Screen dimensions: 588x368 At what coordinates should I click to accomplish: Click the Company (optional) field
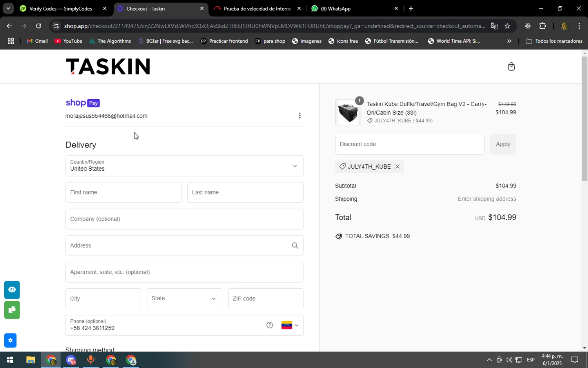click(184, 219)
